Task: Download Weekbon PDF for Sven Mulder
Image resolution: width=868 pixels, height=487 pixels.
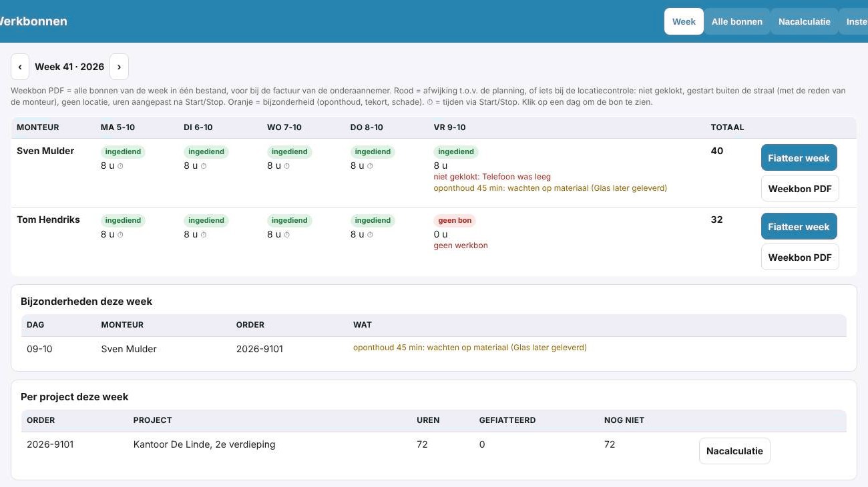Action: pyautogui.click(x=800, y=189)
